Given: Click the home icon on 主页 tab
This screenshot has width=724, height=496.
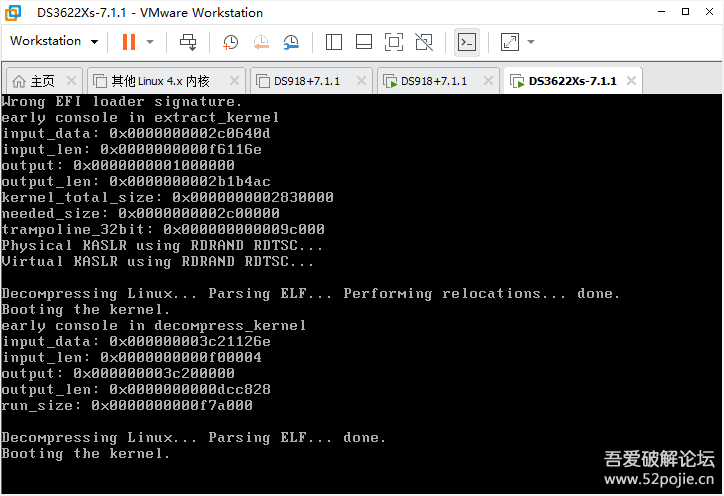Looking at the screenshot, I should tap(19, 81).
